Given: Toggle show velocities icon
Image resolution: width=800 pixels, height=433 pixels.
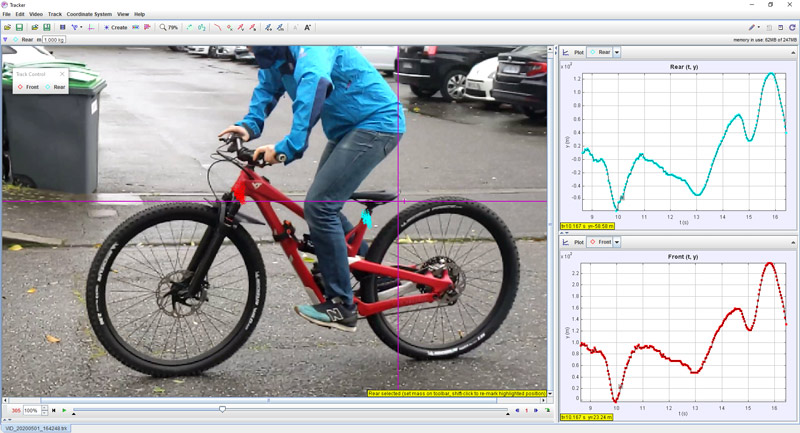Looking at the screenshot, I should click(241, 28).
